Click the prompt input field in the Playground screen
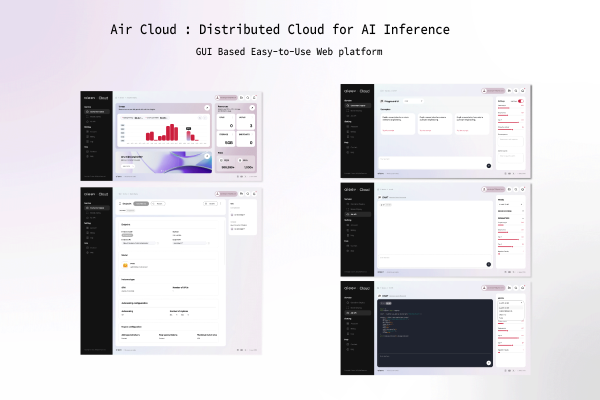 click(x=432, y=160)
